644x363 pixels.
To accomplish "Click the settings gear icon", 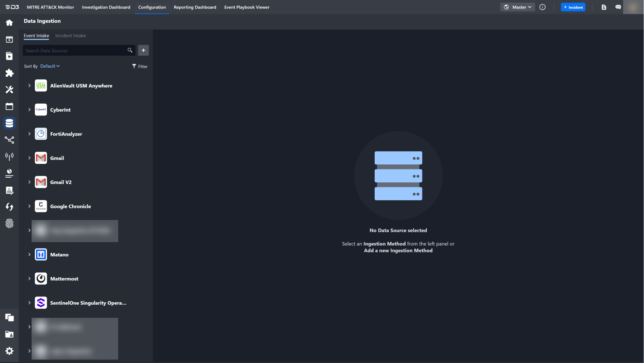I will pos(9,351).
